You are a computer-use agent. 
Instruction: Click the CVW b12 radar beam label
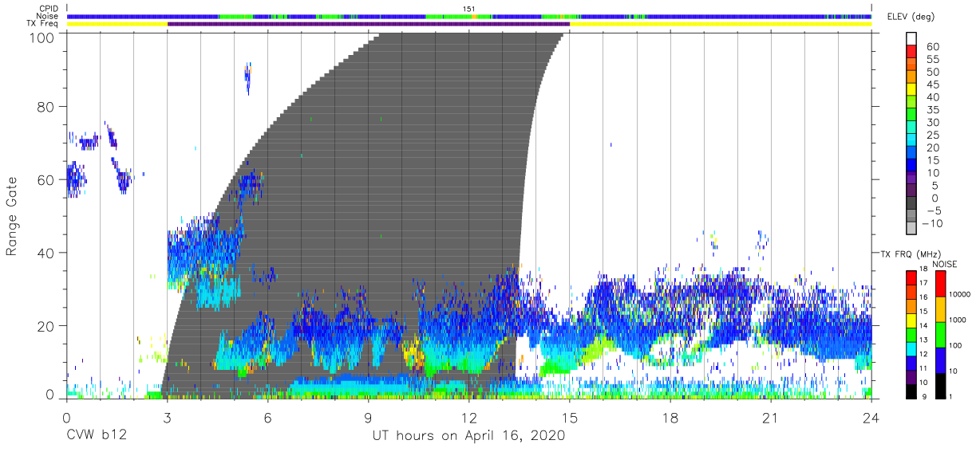97,436
